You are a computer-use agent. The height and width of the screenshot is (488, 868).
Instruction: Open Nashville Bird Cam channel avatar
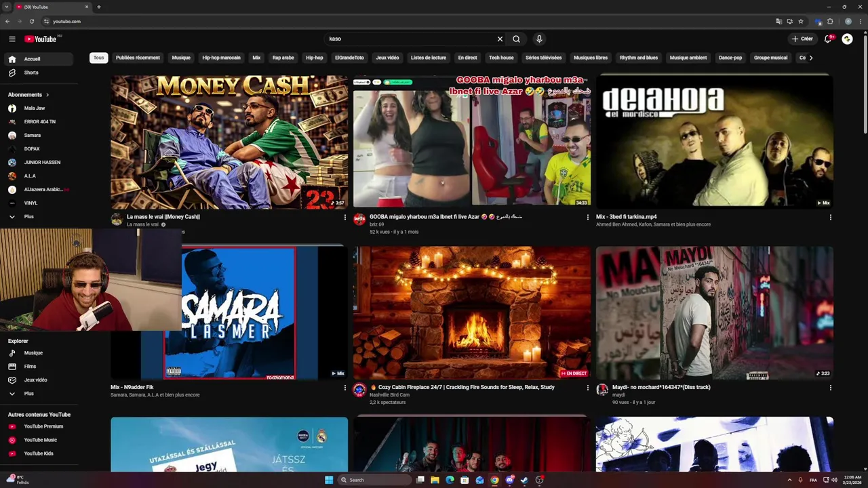359,390
